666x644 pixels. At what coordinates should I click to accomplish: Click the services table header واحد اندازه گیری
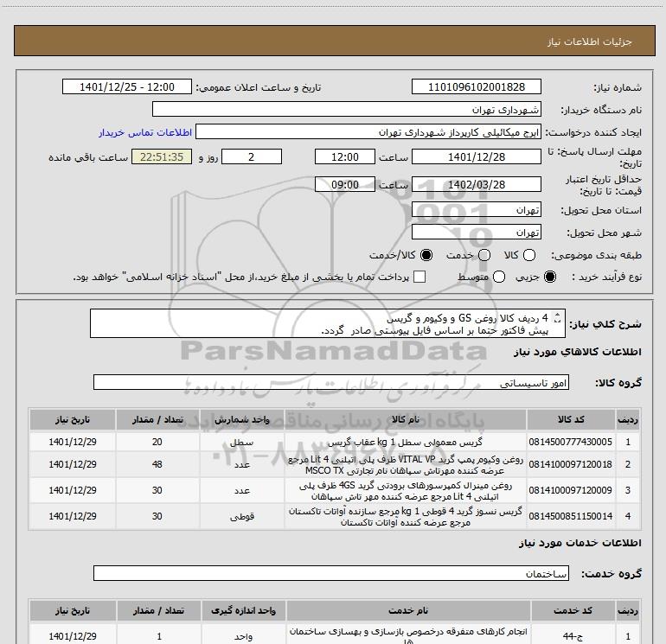243,610
